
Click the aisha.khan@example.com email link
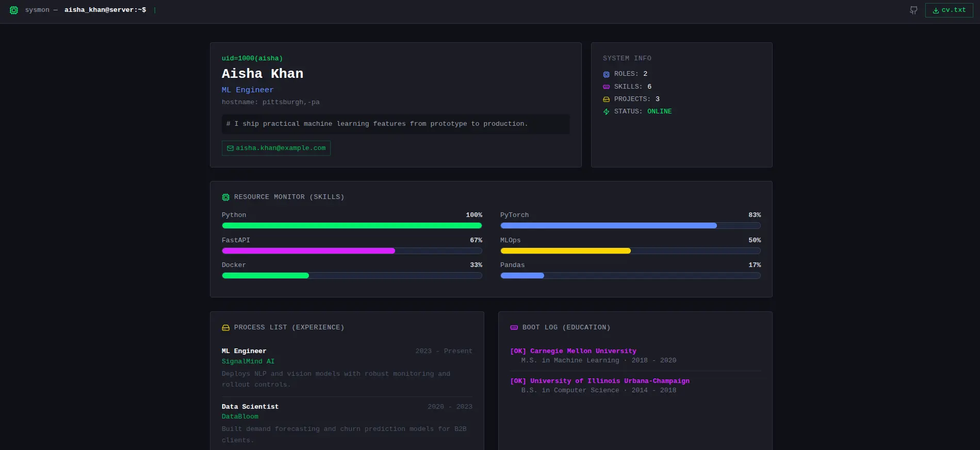[276, 148]
